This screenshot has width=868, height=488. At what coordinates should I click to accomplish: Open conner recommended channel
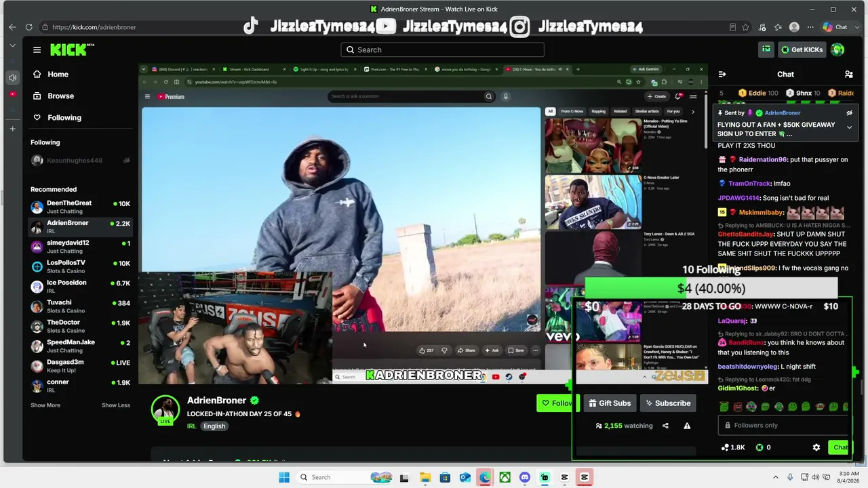(80, 386)
